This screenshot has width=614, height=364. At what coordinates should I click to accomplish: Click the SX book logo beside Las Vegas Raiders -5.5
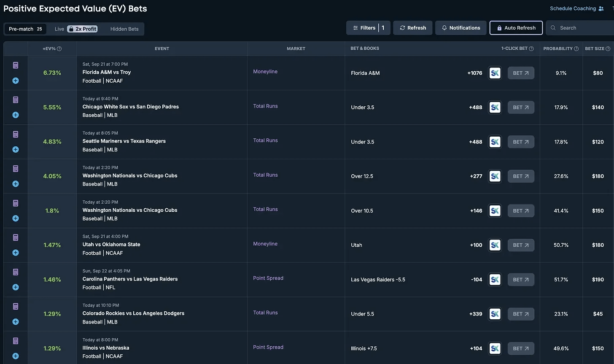coord(495,279)
